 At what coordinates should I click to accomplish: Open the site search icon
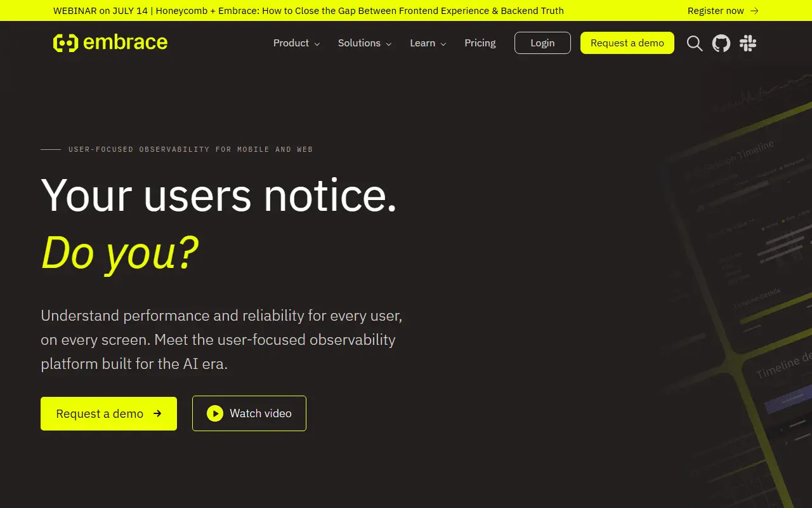pyautogui.click(x=695, y=43)
